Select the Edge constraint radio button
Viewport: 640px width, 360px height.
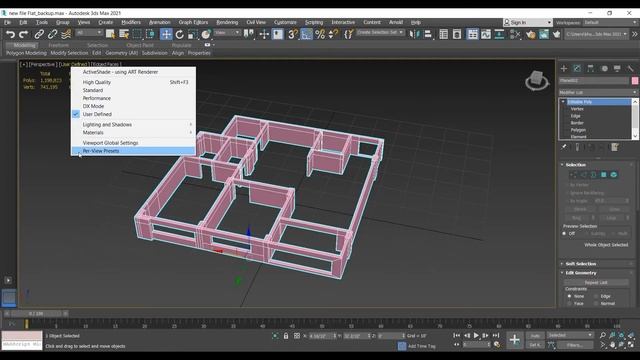point(596,296)
